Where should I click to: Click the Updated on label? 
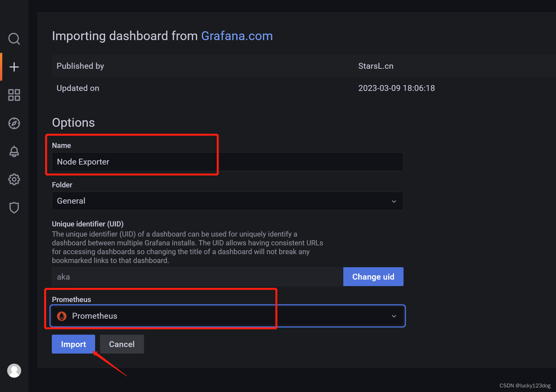pyautogui.click(x=78, y=88)
